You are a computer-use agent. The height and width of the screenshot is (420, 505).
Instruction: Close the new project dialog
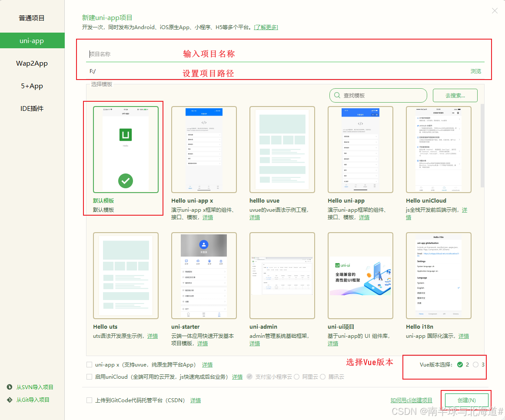tap(495, 10)
